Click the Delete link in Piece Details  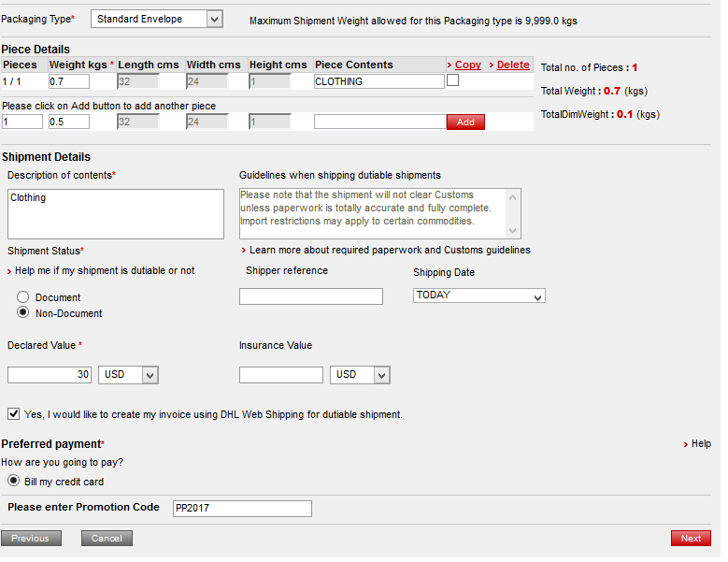point(512,65)
